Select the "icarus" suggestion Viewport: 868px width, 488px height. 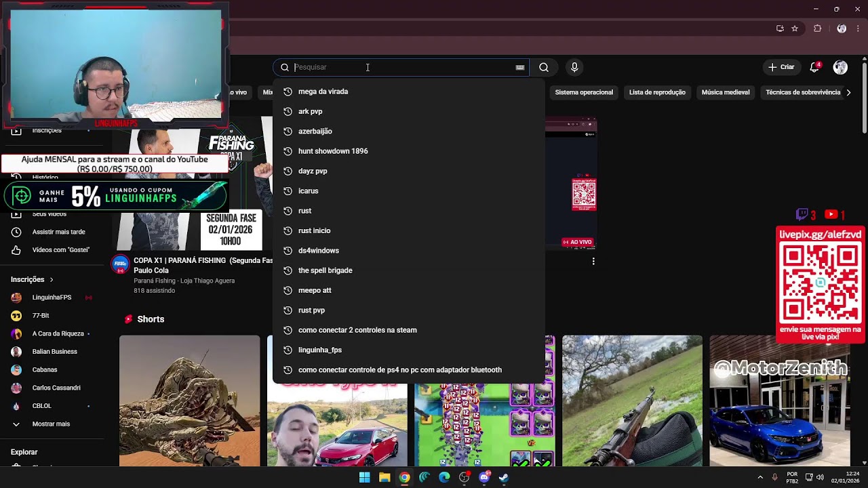[x=409, y=191]
